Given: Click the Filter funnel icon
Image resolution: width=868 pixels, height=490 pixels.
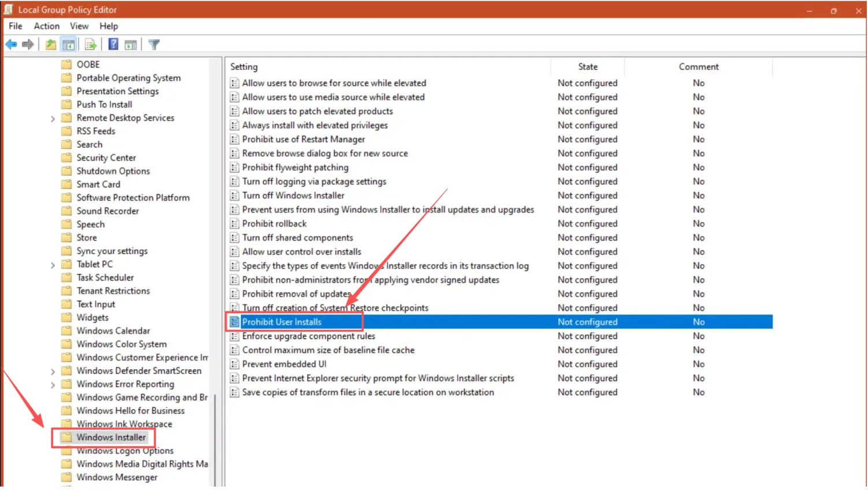Looking at the screenshot, I should pyautogui.click(x=154, y=44).
